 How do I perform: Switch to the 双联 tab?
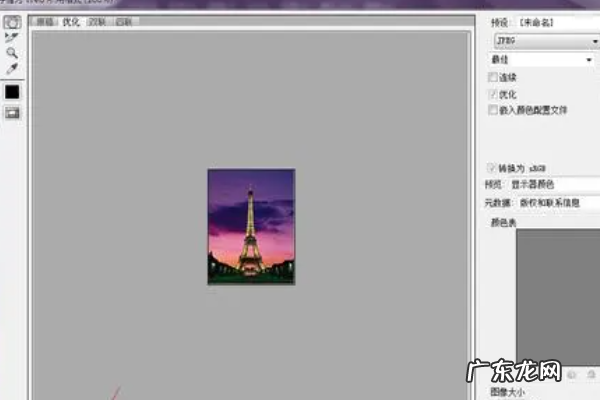pyautogui.click(x=97, y=22)
